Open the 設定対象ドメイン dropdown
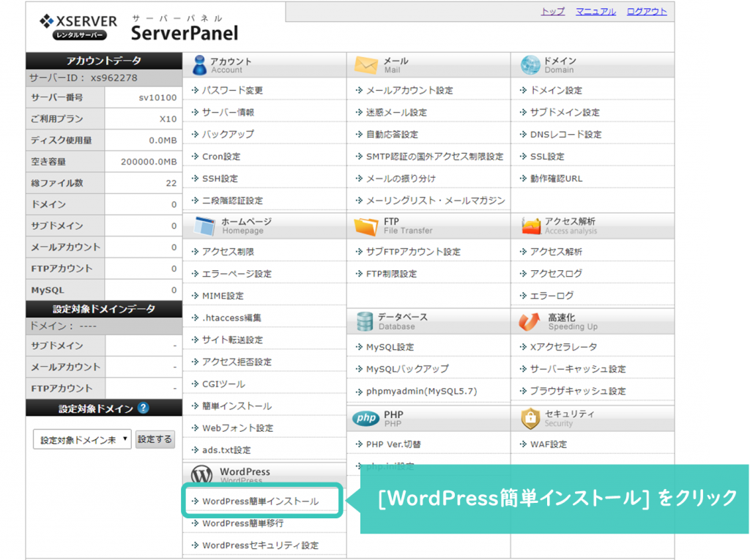This screenshot has width=750, height=560. pos(82,439)
